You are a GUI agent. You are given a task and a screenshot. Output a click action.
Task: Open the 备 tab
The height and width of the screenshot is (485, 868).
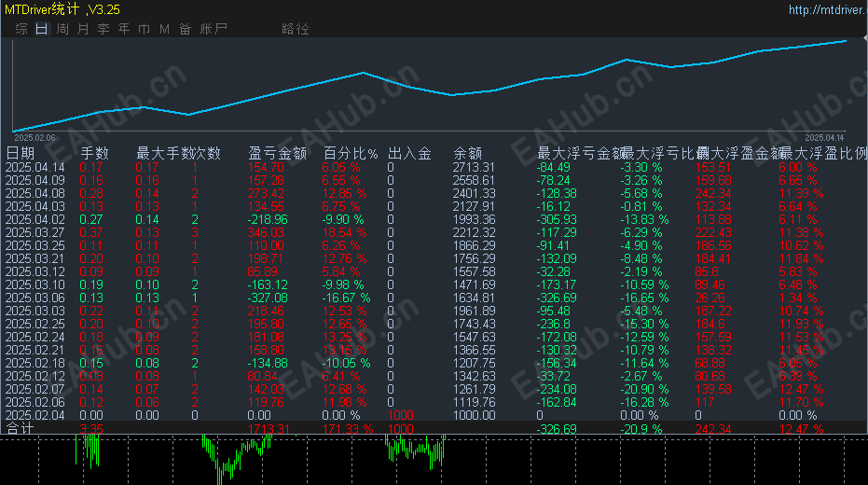[x=185, y=29]
